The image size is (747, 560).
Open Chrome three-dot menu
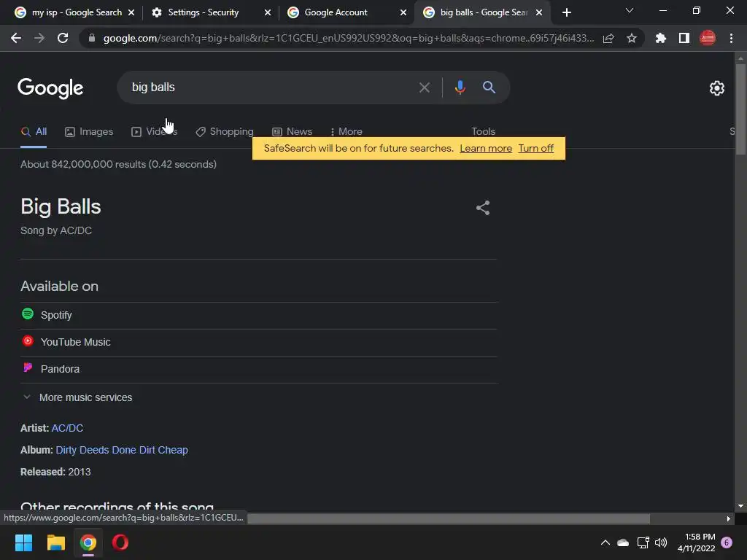point(731,38)
